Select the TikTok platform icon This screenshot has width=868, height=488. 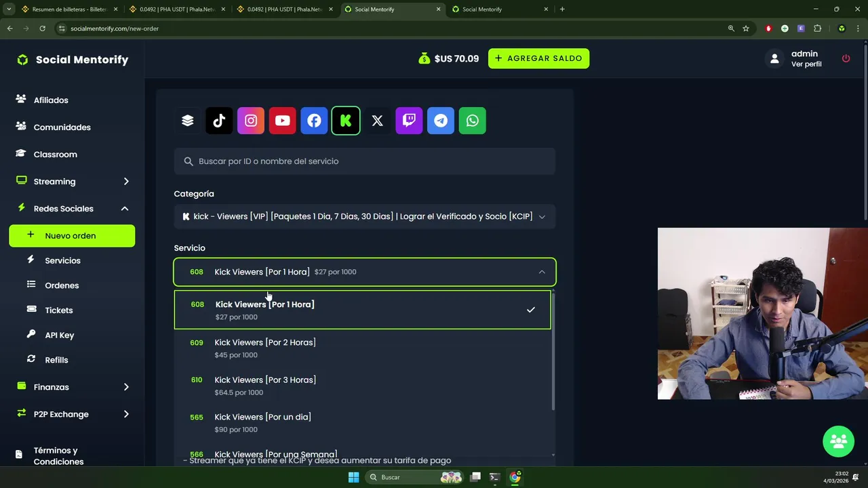(x=219, y=121)
